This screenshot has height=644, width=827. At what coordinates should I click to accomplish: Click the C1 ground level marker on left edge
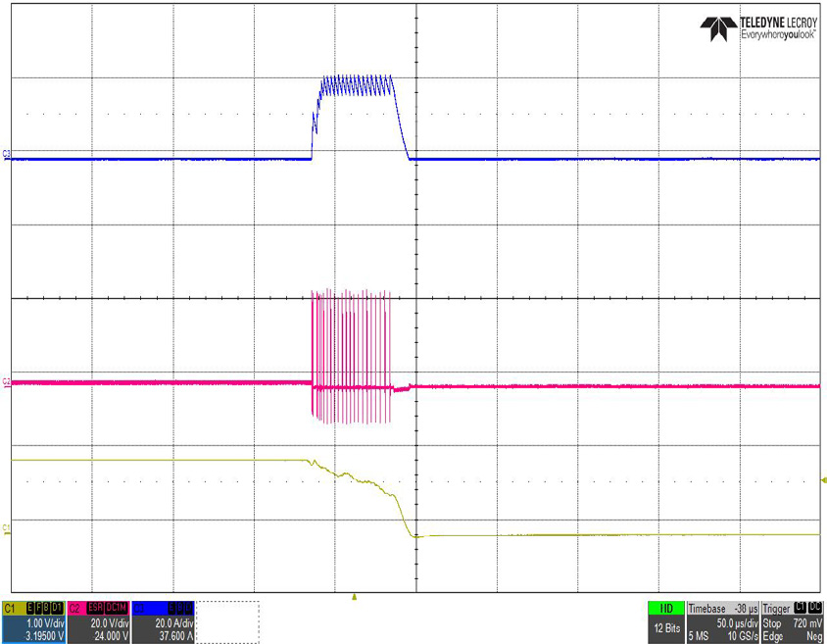click(6, 529)
